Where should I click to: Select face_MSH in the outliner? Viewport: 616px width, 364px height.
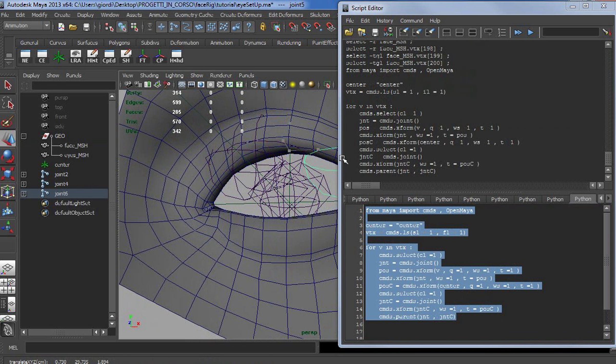pyautogui.click(x=76, y=146)
